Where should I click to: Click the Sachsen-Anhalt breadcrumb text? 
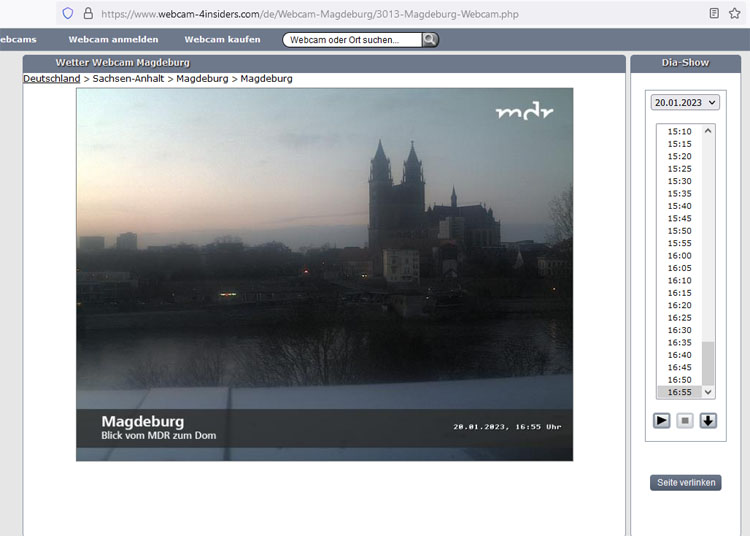(128, 78)
